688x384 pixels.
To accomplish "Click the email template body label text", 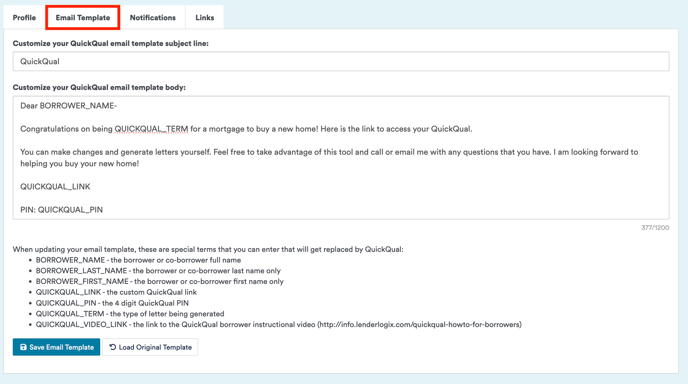I will pos(99,87).
